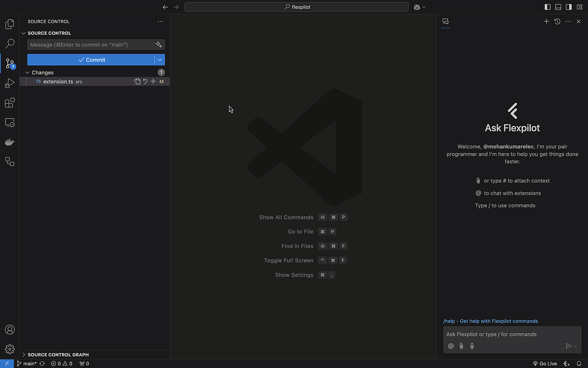Discard changes to extension.ts
The height and width of the screenshot is (368, 588).
tap(145, 81)
